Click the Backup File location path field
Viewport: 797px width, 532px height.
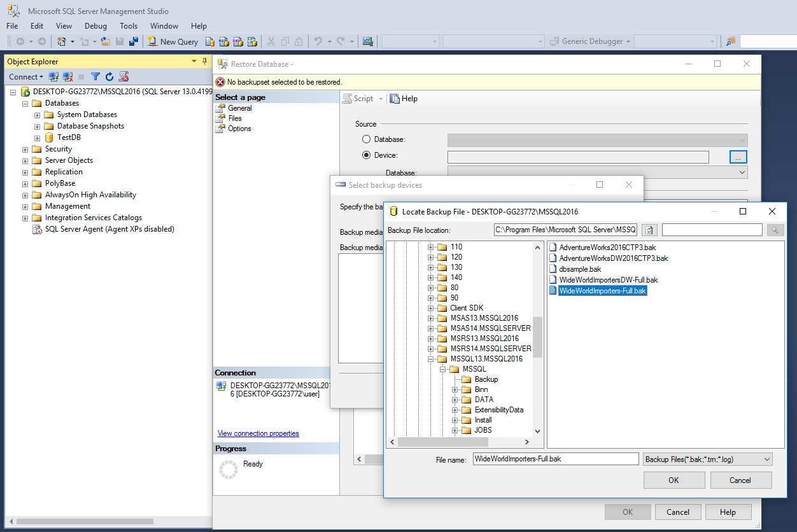point(565,230)
